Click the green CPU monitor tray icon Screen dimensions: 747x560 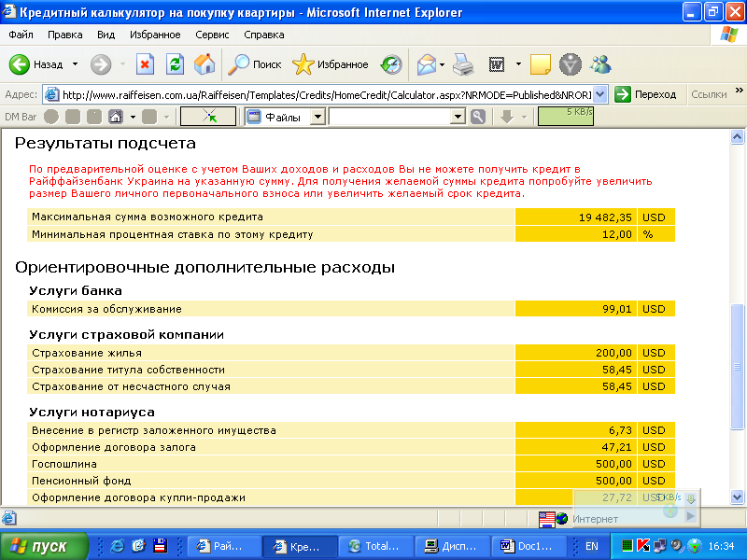coord(627,546)
